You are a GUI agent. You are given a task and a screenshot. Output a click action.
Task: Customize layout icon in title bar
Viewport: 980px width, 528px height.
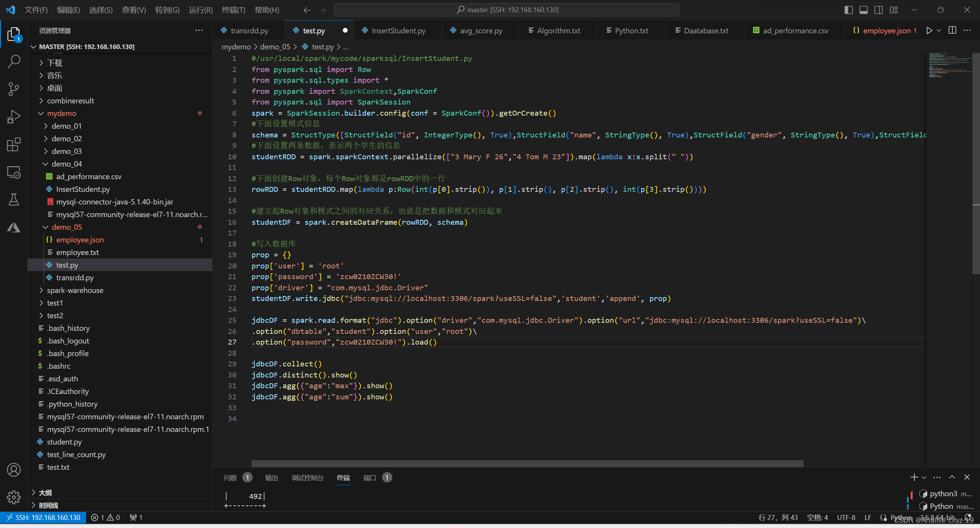click(894, 10)
